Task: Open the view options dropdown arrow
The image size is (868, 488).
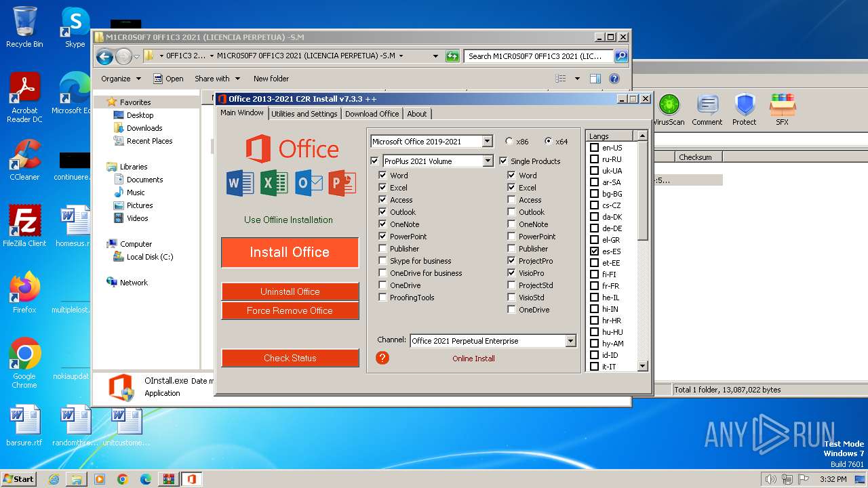Action: (x=577, y=79)
